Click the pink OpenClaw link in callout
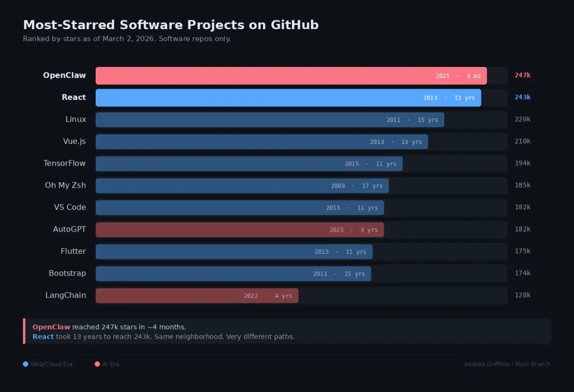574x392 pixels. [x=51, y=327]
